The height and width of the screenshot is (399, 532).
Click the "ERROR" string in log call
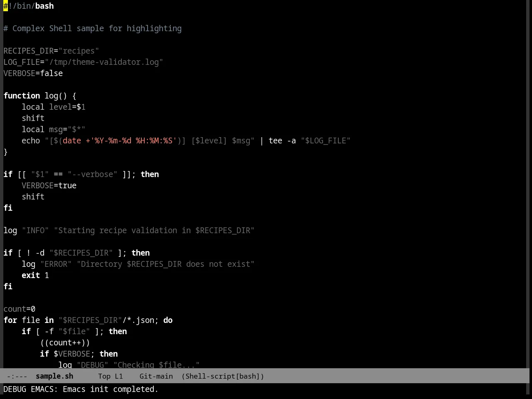tap(56, 264)
